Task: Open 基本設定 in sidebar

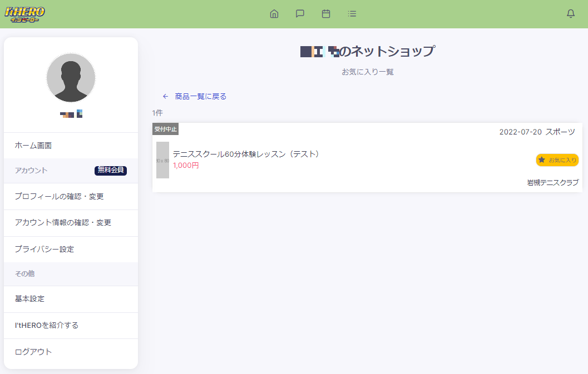Action: (71, 299)
